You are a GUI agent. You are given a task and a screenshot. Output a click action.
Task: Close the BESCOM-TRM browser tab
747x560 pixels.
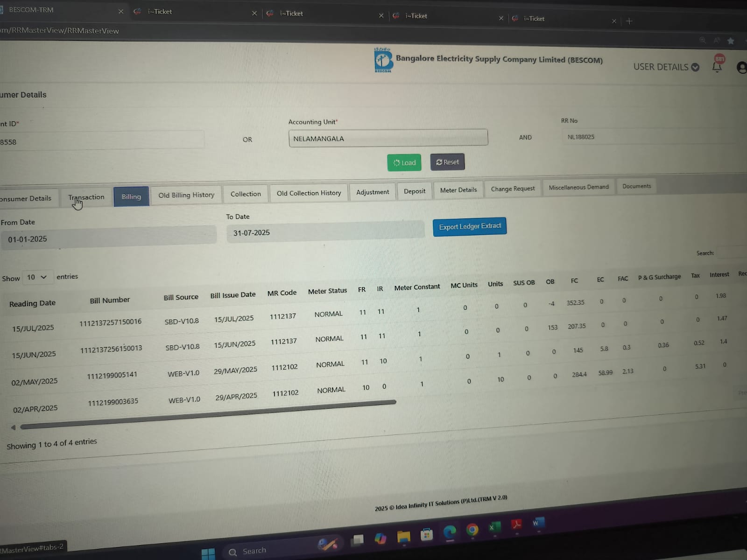click(x=121, y=11)
